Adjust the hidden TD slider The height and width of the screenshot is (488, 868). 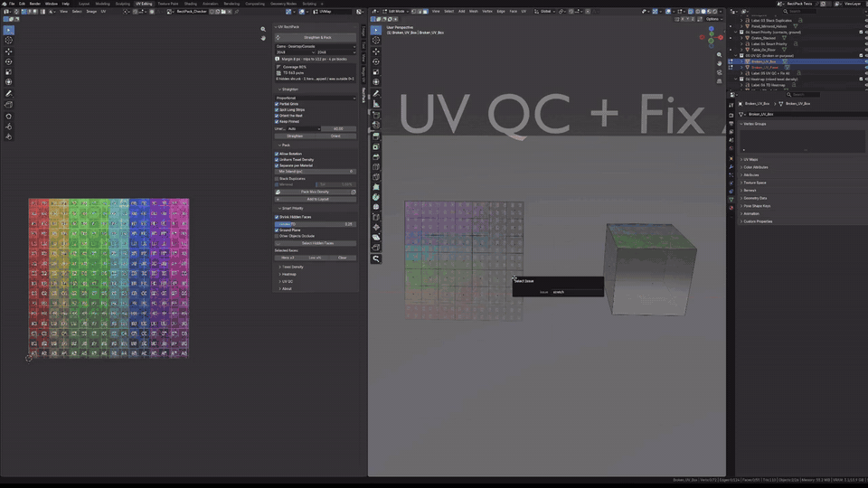click(316, 224)
